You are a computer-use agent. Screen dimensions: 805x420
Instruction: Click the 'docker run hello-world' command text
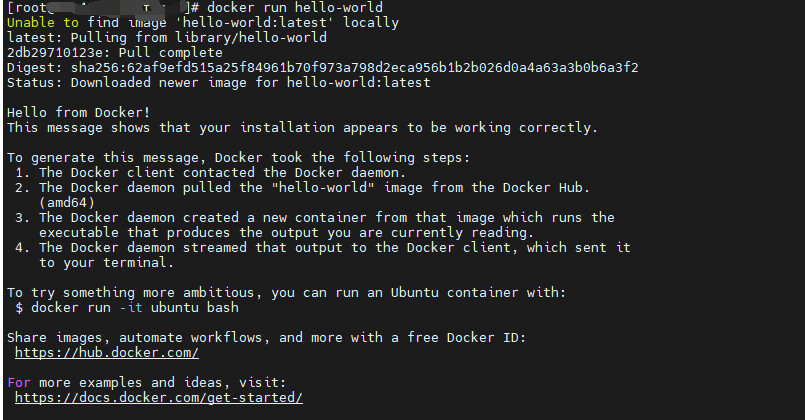click(x=295, y=8)
